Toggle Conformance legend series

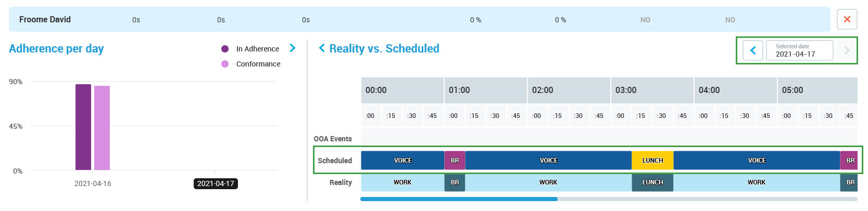pos(225,64)
